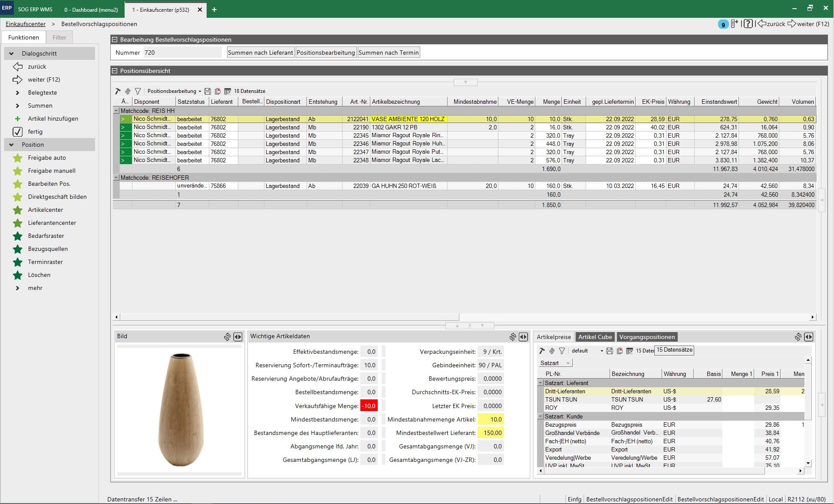Viewport: 834px width, 504px height.
Task: Click the hammer settings icon in Artikelpreise toolbar
Action: pyautogui.click(x=542, y=351)
